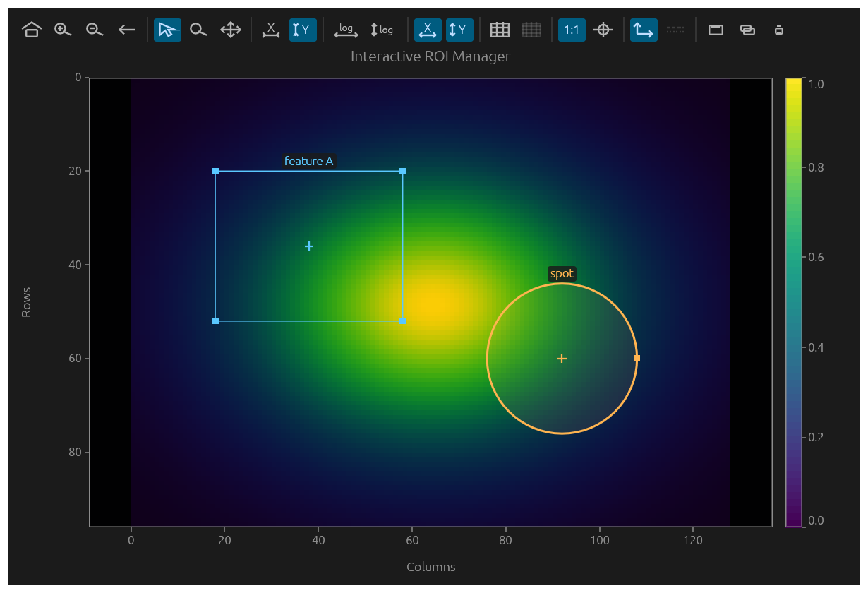Click the y-axis tick label 80
This screenshot has height=593, width=868.
tap(76, 452)
